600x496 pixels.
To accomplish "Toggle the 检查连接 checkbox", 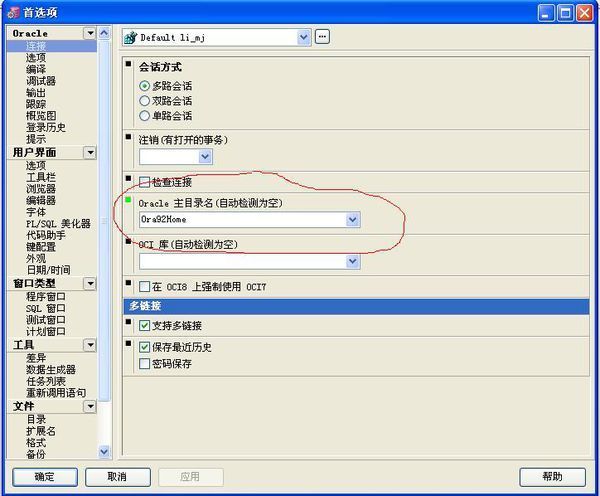I will pos(144,182).
